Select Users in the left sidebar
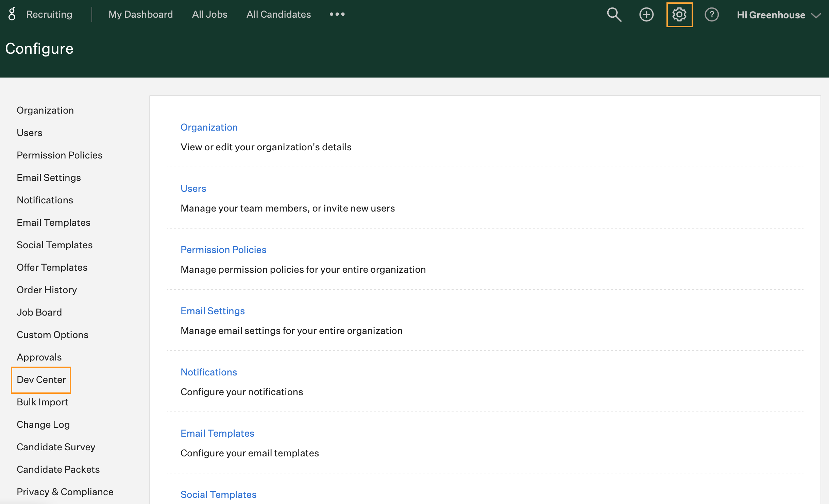The image size is (829, 504). [x=30, y=133]
